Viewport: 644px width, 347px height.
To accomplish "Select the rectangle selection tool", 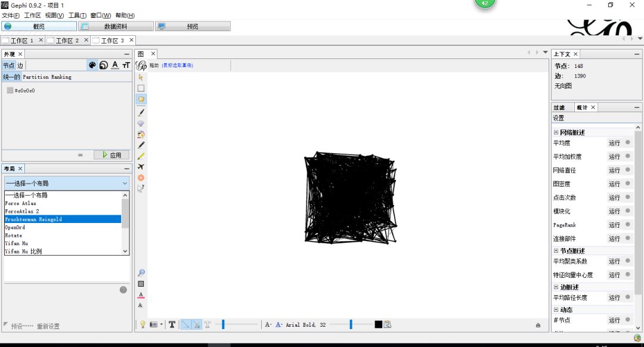I will pyautogui.click(x=141, y=88).
